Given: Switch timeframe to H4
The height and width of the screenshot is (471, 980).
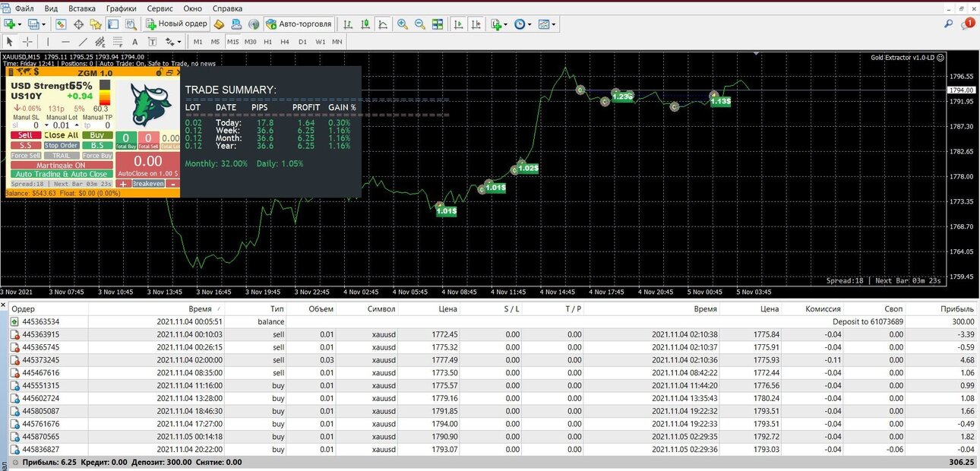Looking at the screenshot, I should pos(285,42).
